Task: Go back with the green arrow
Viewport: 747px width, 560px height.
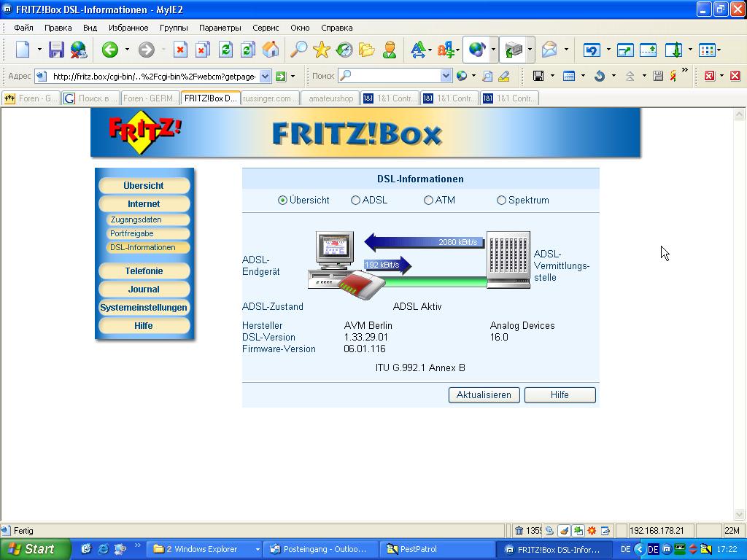Action: click(110, 50)
